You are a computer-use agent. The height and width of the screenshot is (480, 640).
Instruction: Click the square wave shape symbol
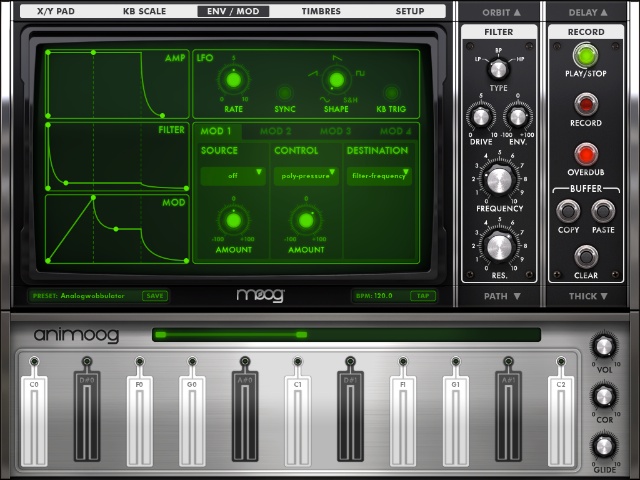click(x=360, y=73)
